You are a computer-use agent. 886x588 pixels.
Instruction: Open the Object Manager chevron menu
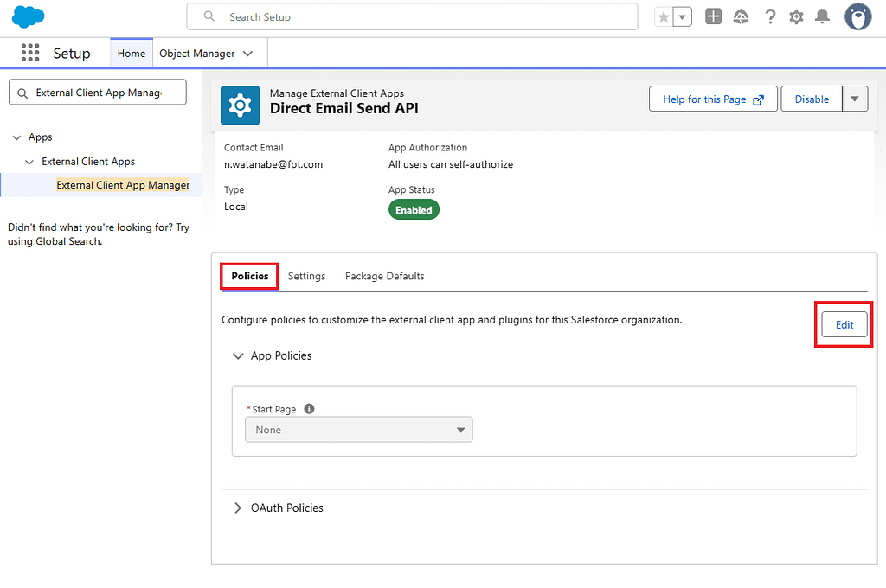247,54
